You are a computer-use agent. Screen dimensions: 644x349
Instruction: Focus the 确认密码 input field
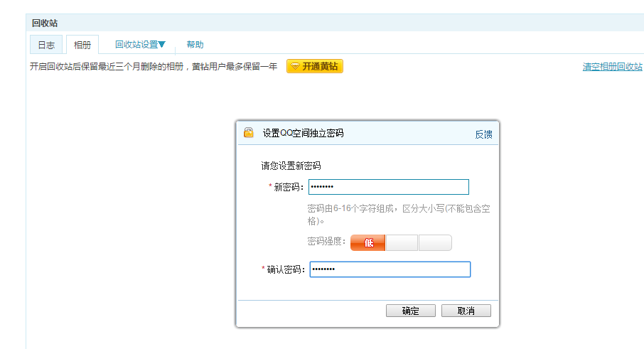(x=390, y=269)
